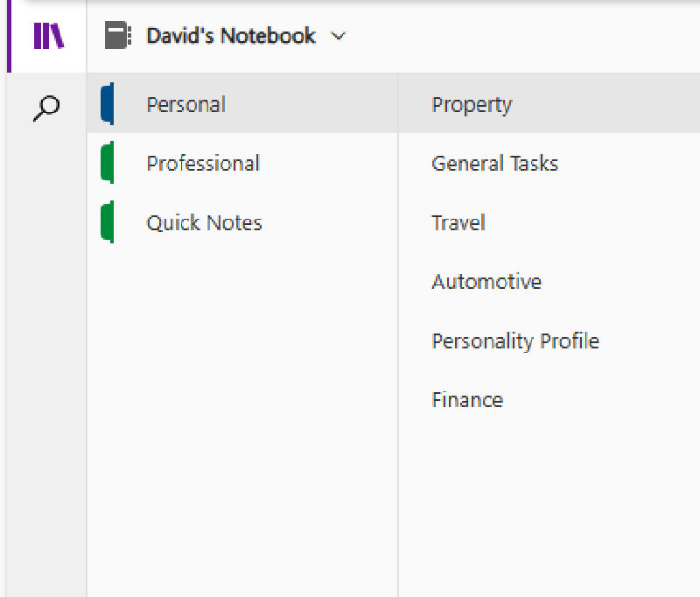Open the Property page

point(471,103)
